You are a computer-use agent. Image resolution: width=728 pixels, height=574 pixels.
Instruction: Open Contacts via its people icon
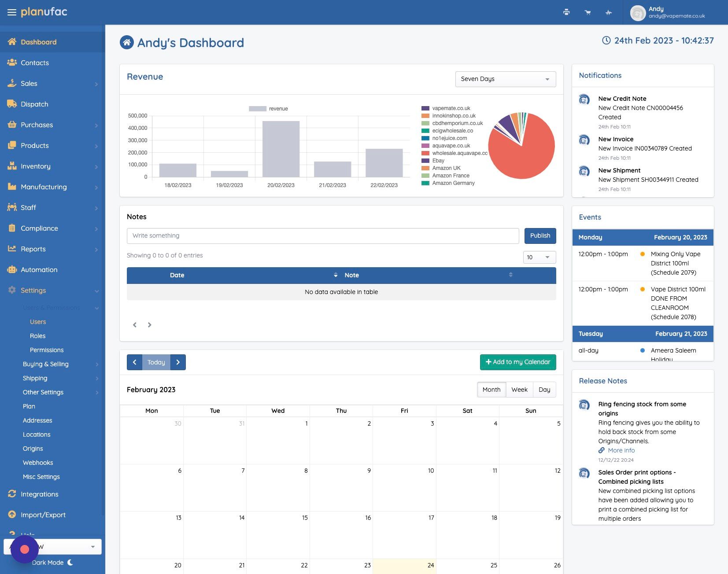12,63
